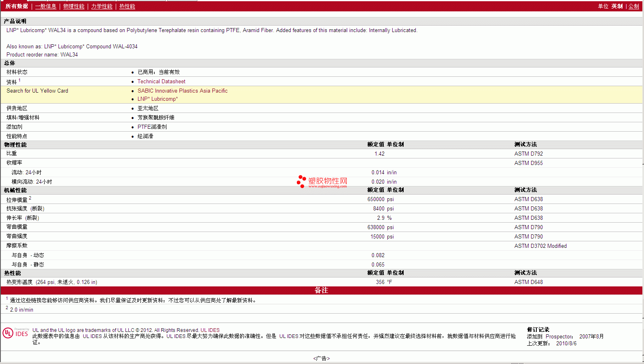
Task: Select 弯曲强度 value 15000
Action: click(377, 236)
